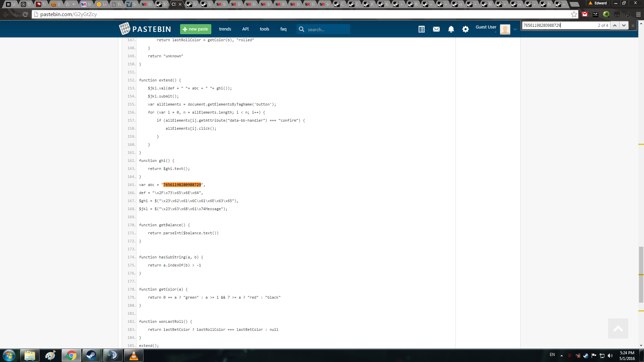The width and height of the screenshot is (644, 362).
Task: Click the scroll-to-top arrow button
Action: 618,328
